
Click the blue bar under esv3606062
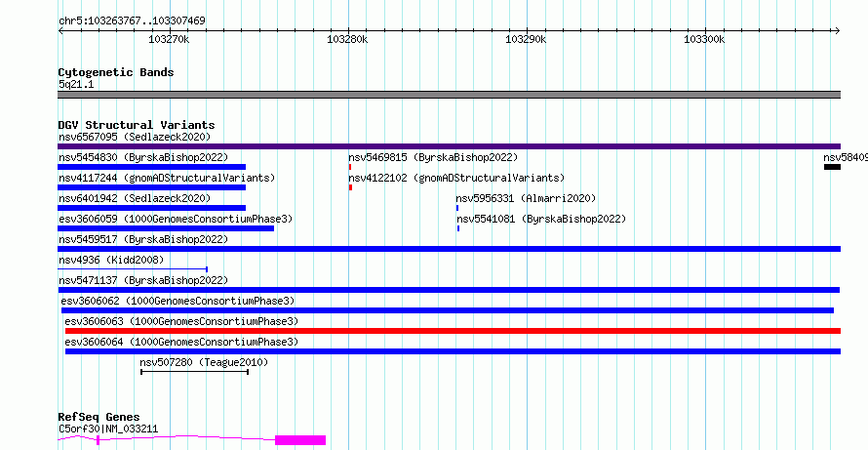point(448,310)
